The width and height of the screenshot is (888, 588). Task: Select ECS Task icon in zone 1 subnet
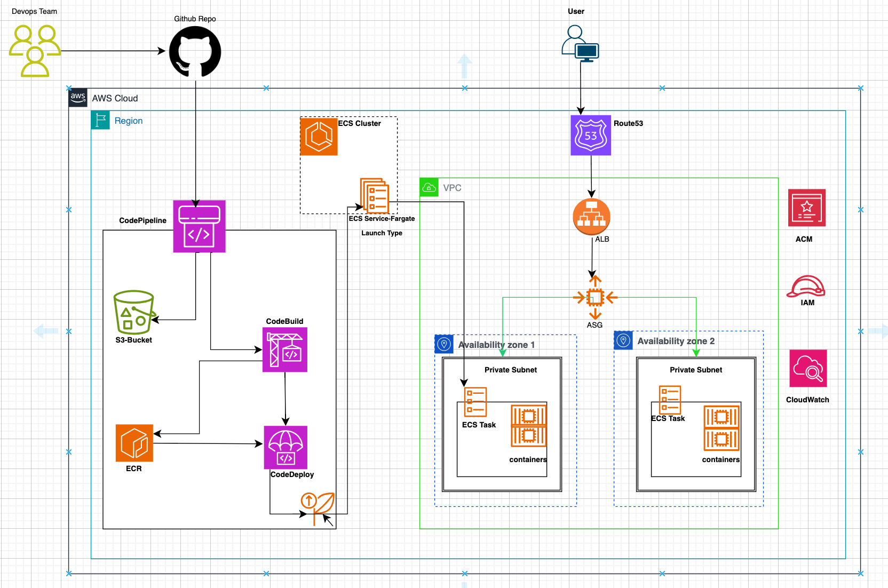coord(475,402)
